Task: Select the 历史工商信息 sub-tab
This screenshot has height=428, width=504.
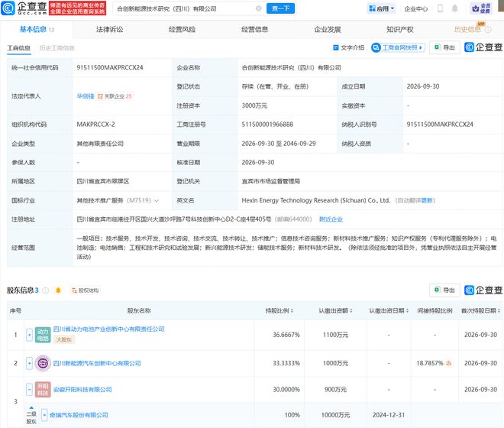Action: click(57, 48)
